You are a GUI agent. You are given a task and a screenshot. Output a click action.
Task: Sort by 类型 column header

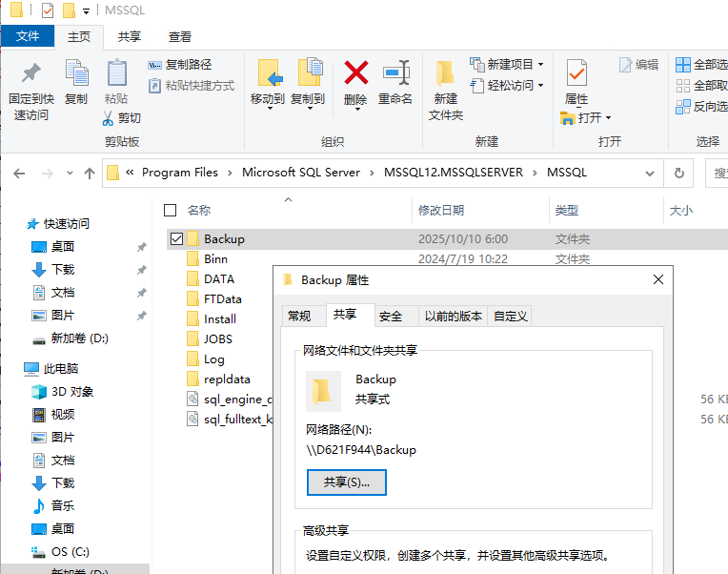click(x=566, y=211)
